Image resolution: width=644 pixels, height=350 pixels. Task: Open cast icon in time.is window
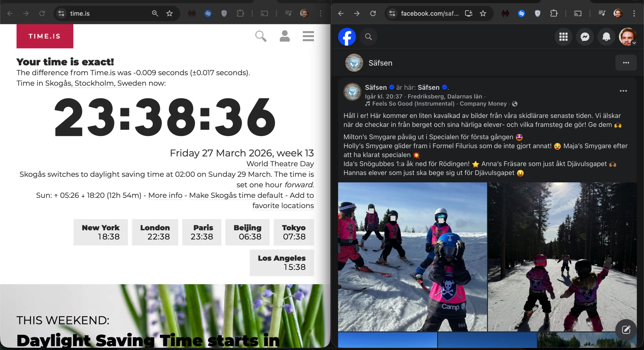[264, 13]
